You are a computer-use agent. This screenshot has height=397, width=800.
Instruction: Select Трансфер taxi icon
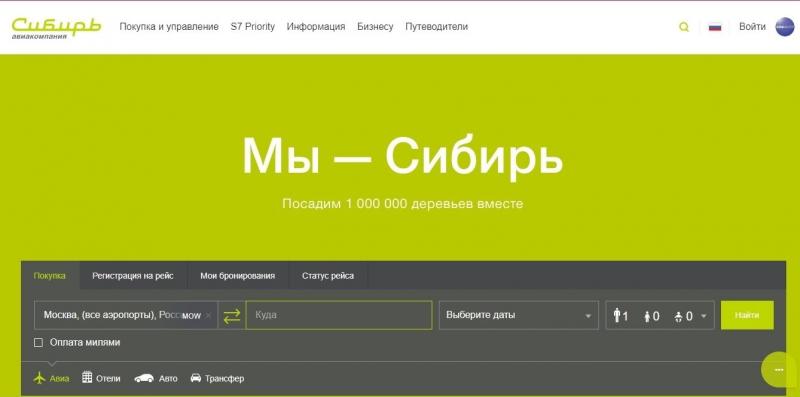pyautogui.click(x=195, y=378)
